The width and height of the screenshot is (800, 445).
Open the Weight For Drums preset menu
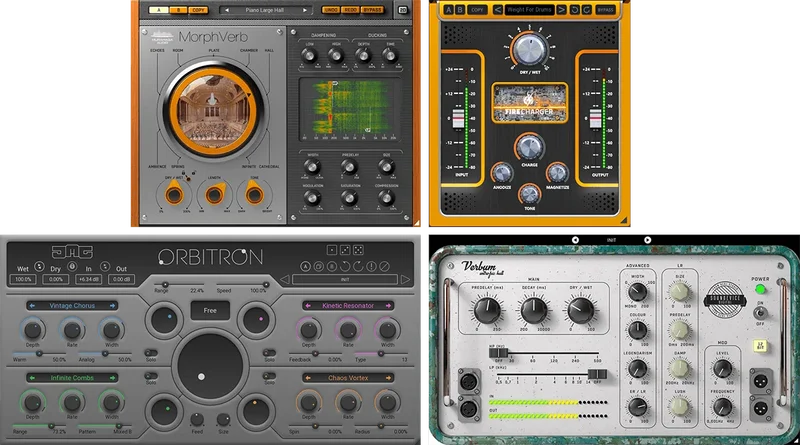tap(529, 10)
